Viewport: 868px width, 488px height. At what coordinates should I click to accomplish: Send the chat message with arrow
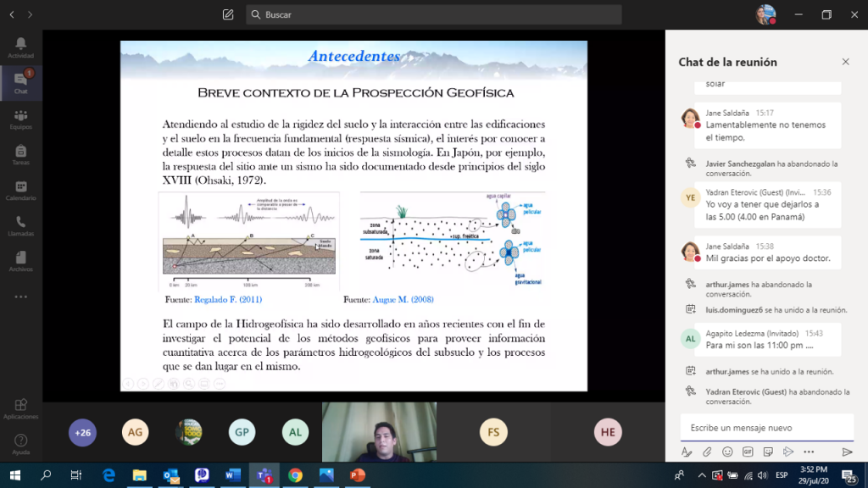[847, 452]
